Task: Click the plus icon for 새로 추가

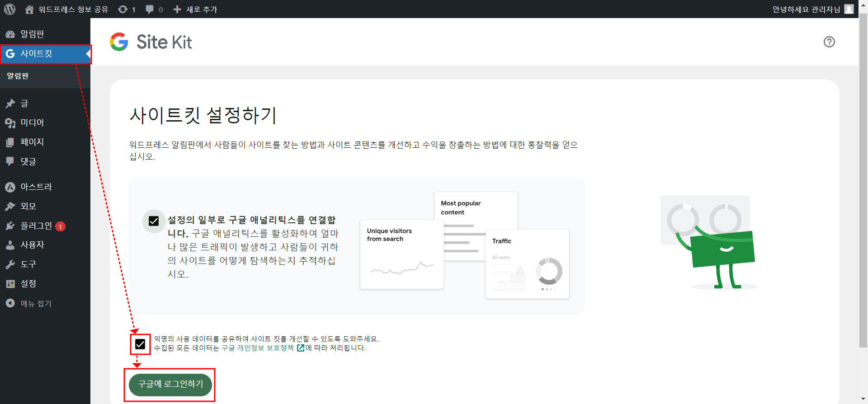Action: 177,9
